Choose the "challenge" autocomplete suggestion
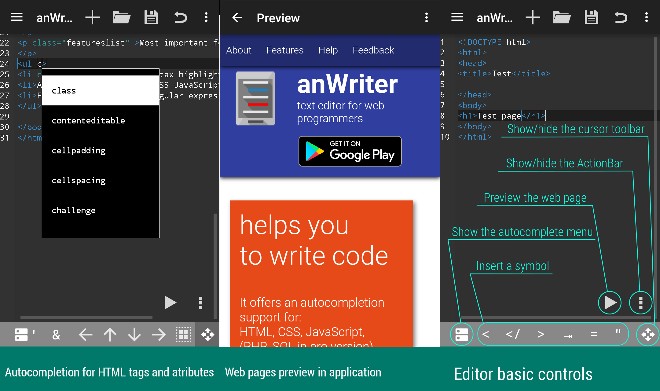Image resolution: width=660 pixels, height=391 pixels. point(101,210)
